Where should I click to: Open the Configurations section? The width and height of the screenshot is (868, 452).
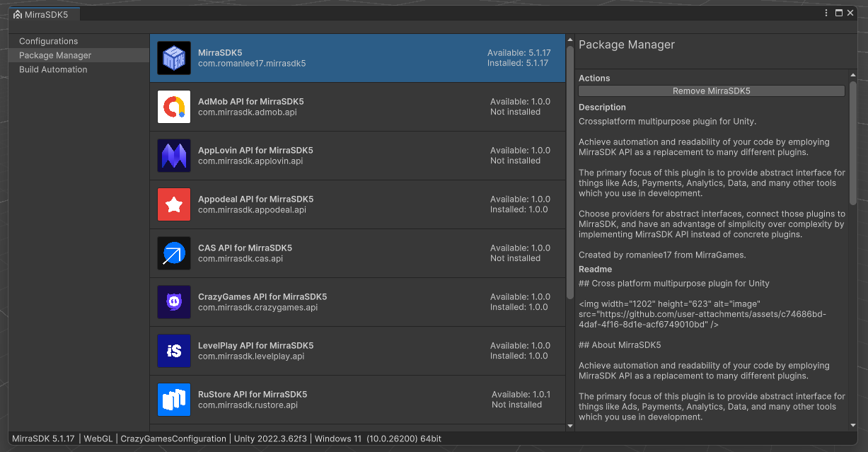click(50, 41)
